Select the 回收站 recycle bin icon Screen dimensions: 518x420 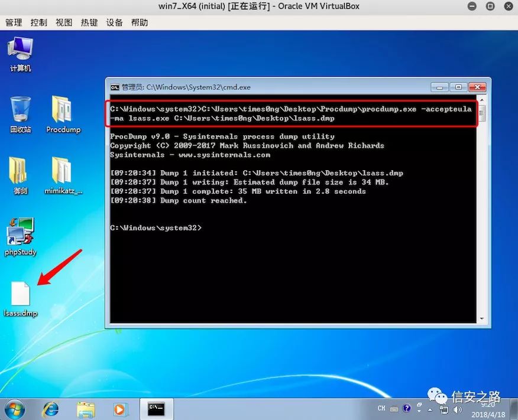[21, 115]
